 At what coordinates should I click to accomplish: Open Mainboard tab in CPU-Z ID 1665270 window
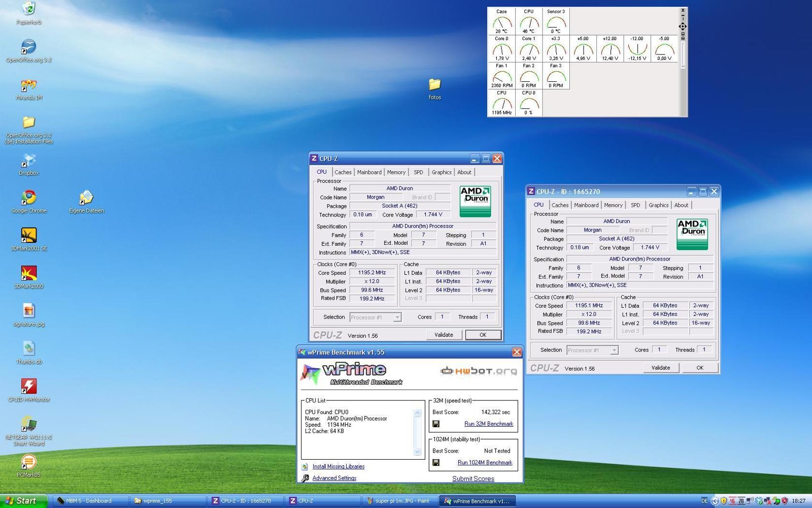tap(586, 205)
